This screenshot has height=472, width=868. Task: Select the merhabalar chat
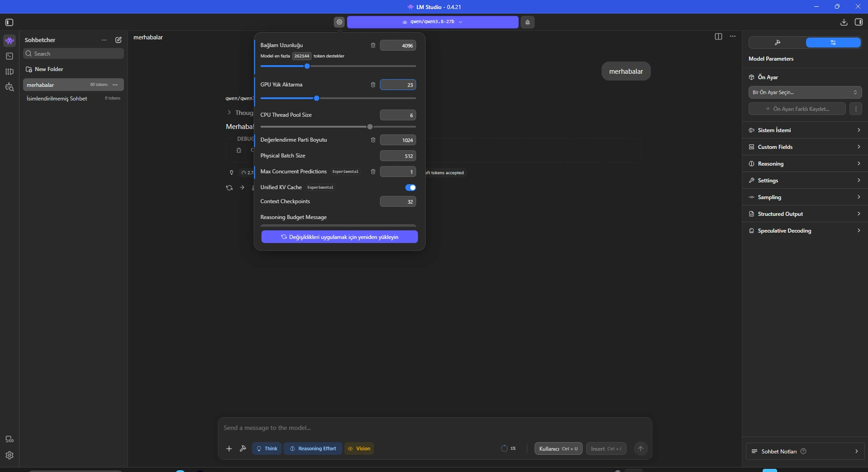(x=73, y=85)
